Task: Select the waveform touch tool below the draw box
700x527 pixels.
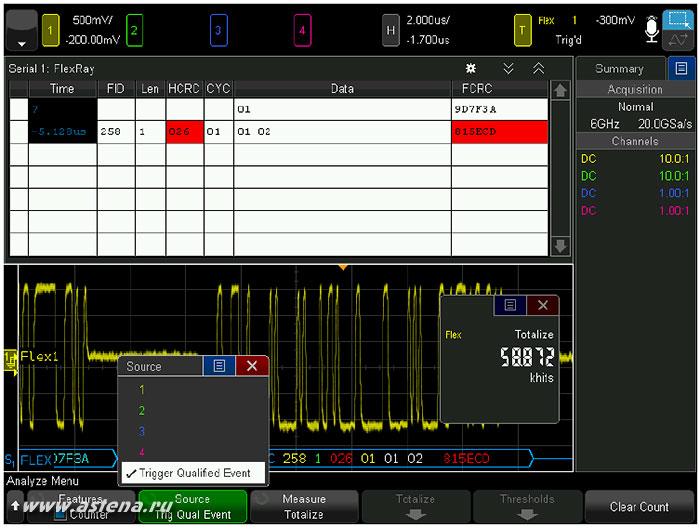Action: pyautogui.click(x=679, y=40)
